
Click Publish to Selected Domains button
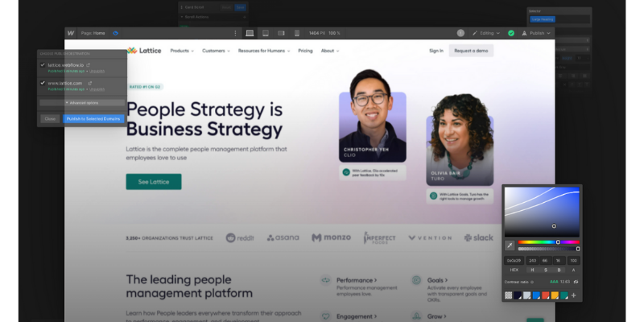[x=93, y=118]
